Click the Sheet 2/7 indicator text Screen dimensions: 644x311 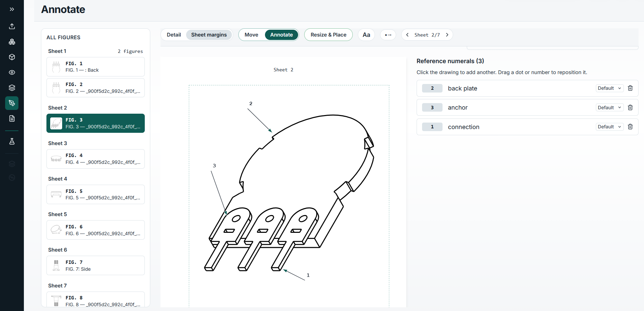(427, 35)
